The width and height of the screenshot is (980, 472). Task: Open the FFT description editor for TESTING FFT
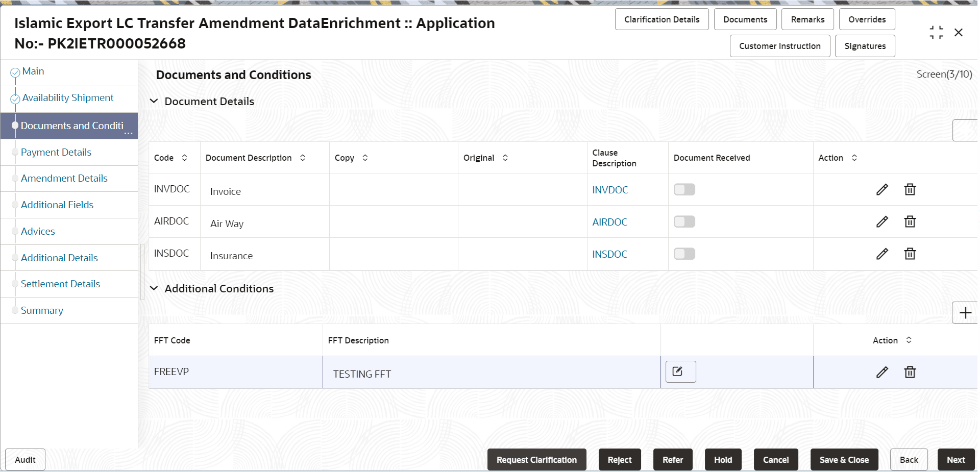click(x=680, y=371)
